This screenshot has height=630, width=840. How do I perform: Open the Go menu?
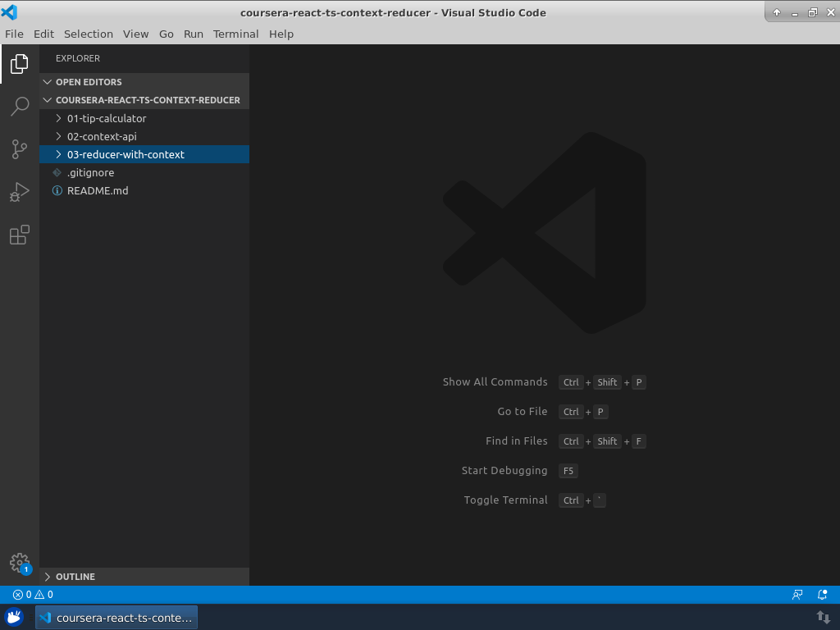tap(166, 34)
